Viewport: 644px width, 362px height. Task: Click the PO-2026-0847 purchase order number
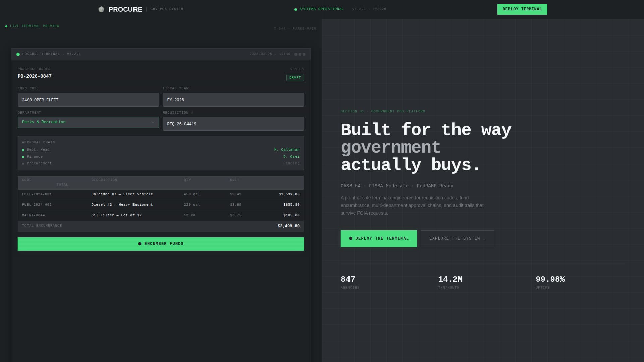pos(35,76)
